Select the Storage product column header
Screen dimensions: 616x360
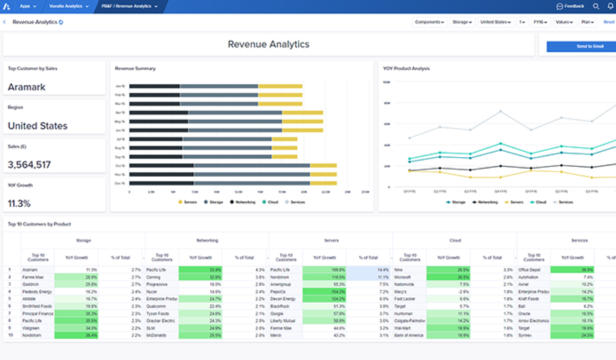[83, 241]
